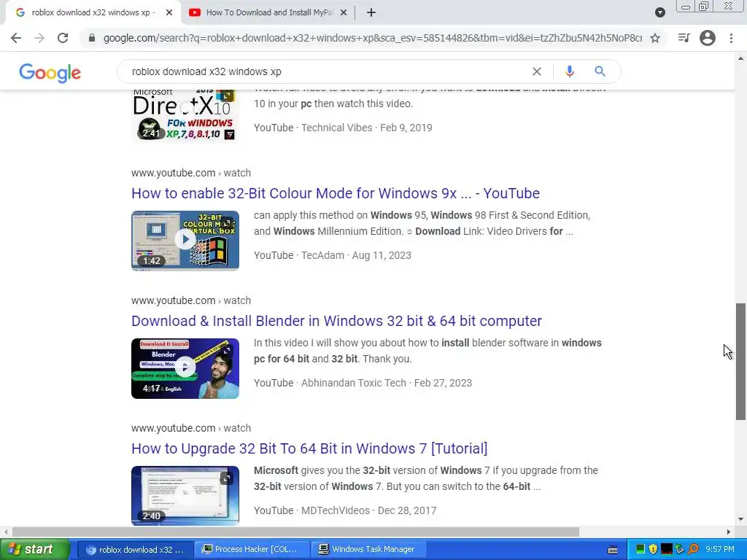This screenshot has height=560, width=747.
Task: Start voice search with microphone icon
Action: [x=569, y=71]
